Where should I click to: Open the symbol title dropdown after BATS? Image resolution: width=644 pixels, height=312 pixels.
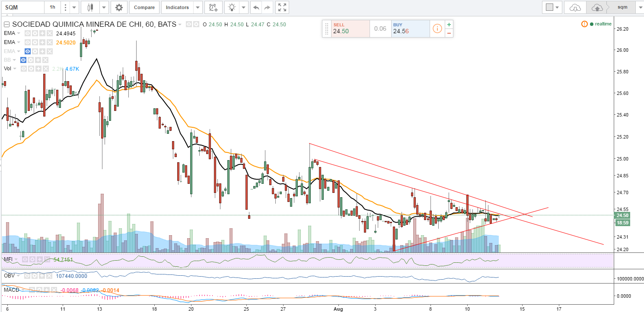pyautogui.click(x=180, y=25)
